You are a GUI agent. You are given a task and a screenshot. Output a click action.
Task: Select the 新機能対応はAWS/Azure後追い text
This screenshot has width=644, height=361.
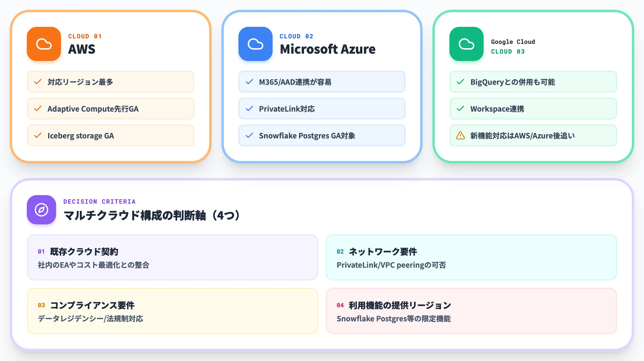tap(522, 136)
